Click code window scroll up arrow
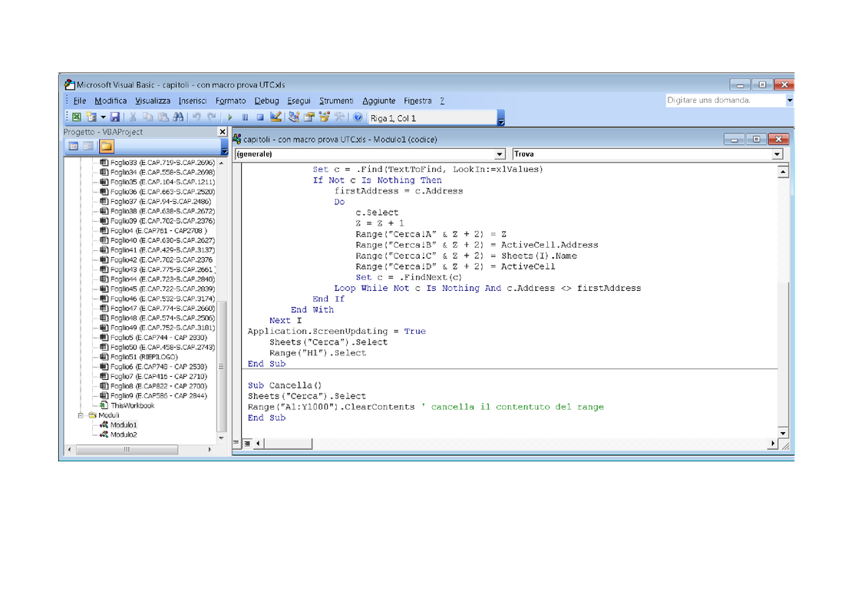This screenshot has width=868, height=614. [783, 172]
